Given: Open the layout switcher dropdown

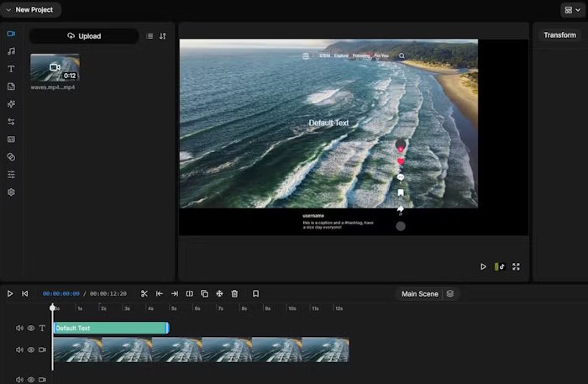Looking at the screenshot, I should [x=573, y=10].
